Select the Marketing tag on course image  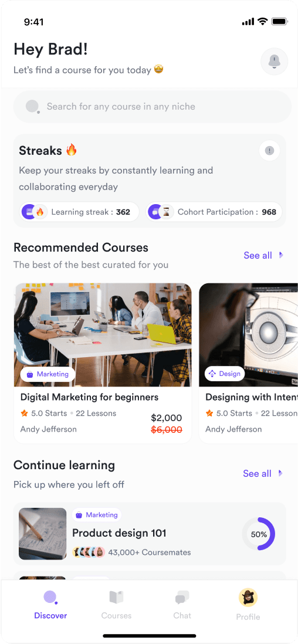point(48,374)
